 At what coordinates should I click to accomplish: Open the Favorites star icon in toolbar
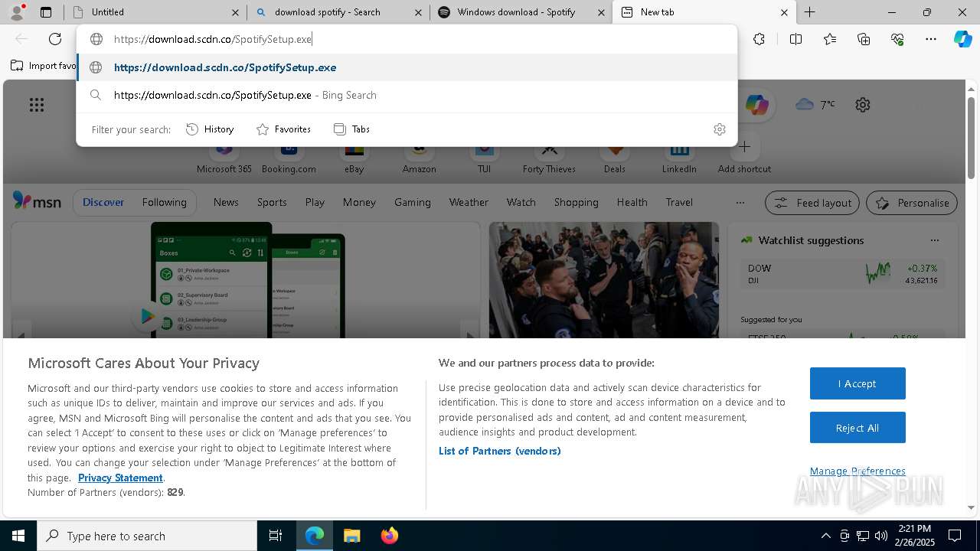(830, 39)
